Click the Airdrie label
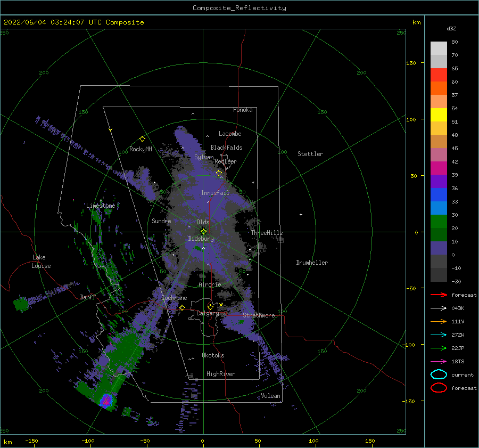479x448 pixels. coord(210,284)
